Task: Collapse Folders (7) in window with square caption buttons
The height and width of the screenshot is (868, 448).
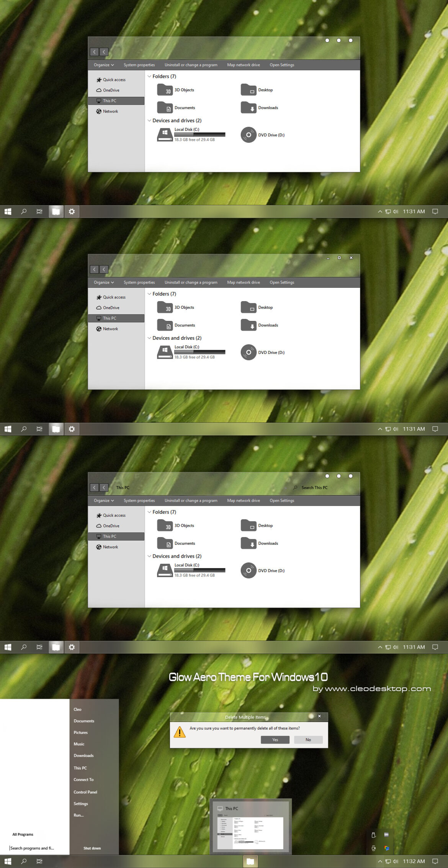Action: 149,294
